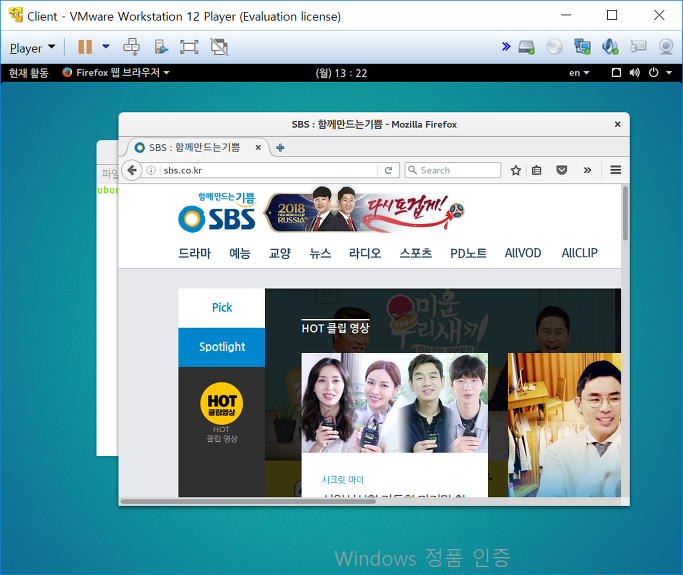Pause the virtual machine
The width and height of the screenshot is (683, 575).
(85, 47)
